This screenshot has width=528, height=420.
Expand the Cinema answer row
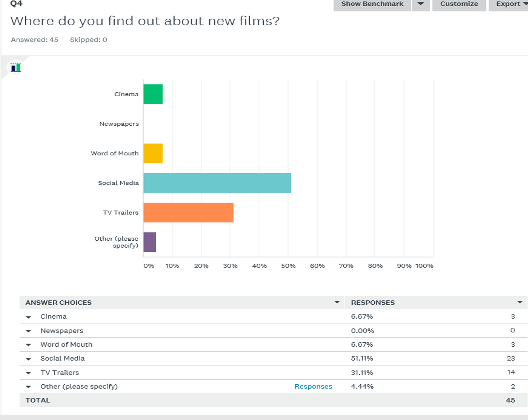(x=29, y=316)
